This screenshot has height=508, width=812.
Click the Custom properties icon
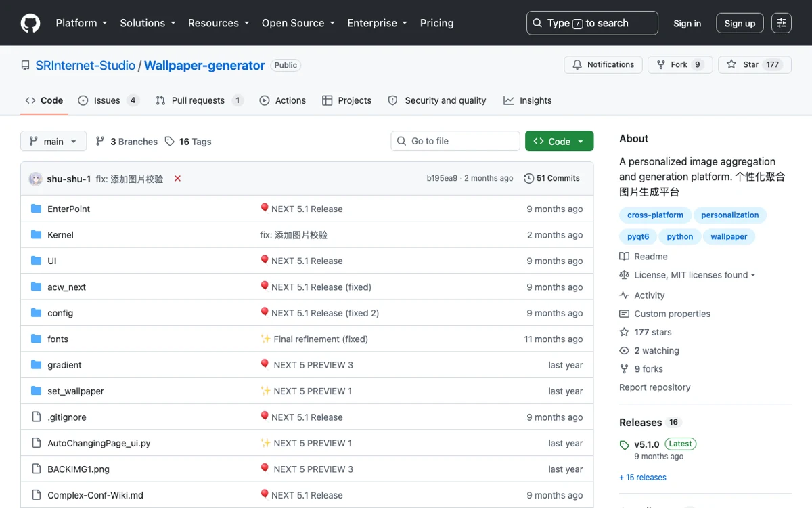pyautogui.click(x=624, y=314)
